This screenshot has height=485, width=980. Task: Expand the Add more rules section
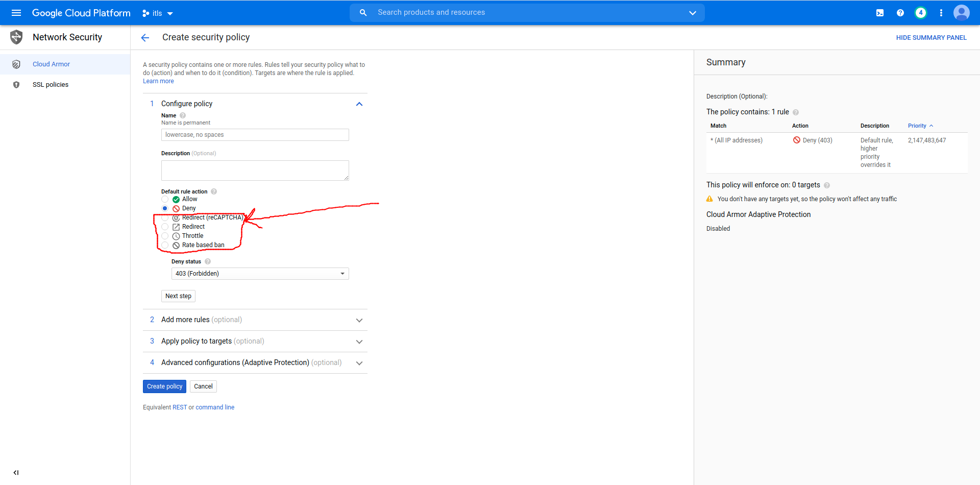255,320
